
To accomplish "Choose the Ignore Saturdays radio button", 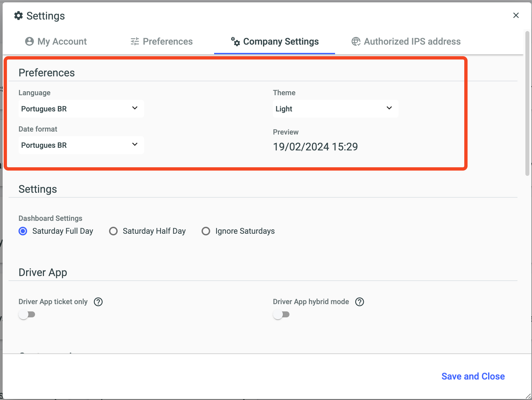I will coord(206,231).
